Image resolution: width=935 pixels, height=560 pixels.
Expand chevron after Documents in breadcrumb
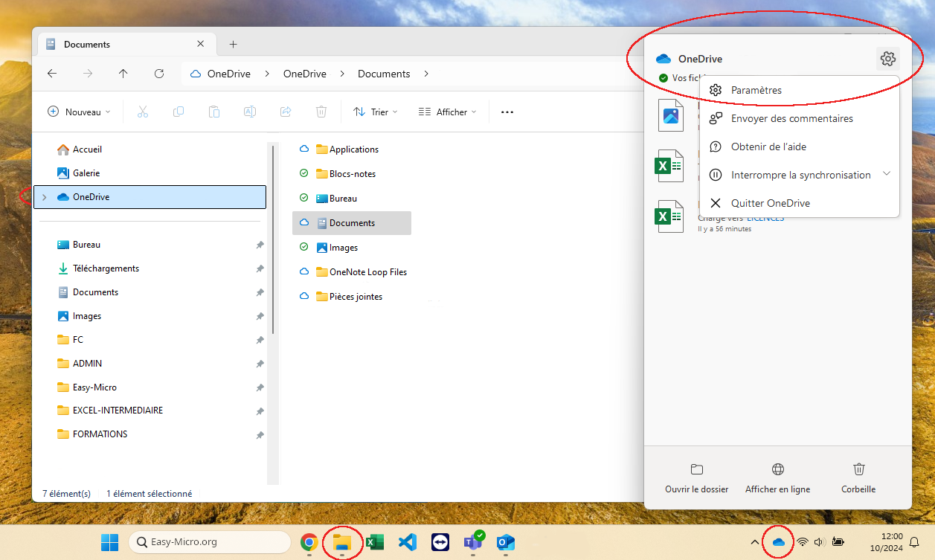click(426, 74)
